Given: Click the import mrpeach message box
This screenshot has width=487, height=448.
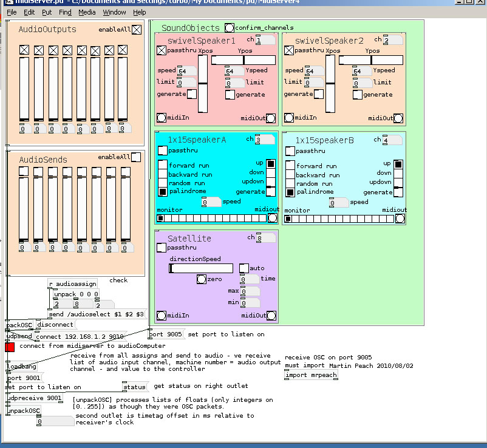Looking at the screenshot, I should [311, 375].
